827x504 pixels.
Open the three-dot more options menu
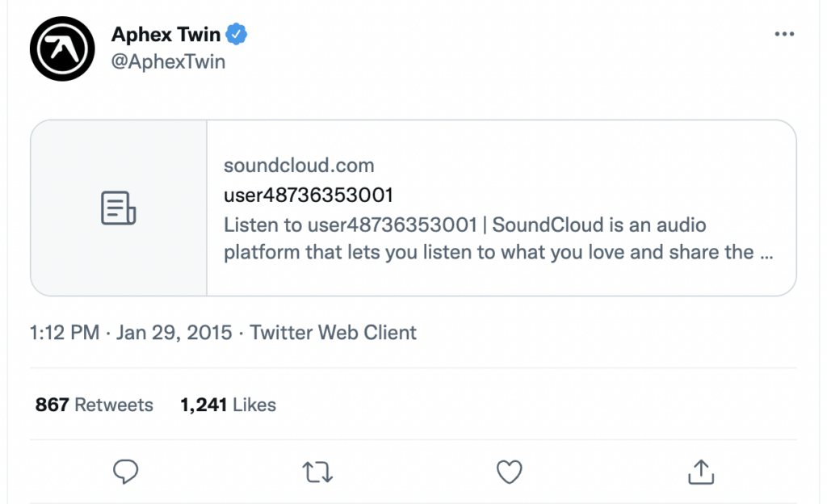tap(784, 35)
